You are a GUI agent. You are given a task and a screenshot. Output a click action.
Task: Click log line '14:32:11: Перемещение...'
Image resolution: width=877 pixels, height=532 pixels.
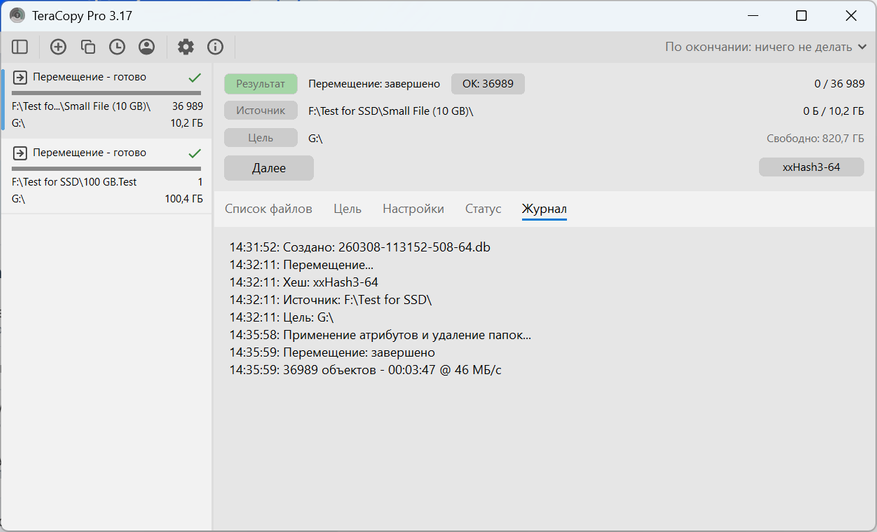[301, 265]
